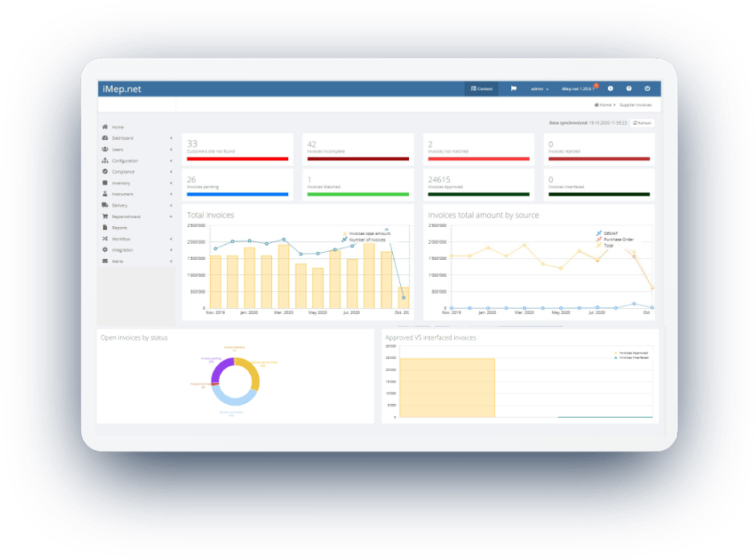Viewport: 756px width, 560px height.
Task: Click the Supplier Invoices breadcrumb
Action: pyautogui.click(x=635, y=105)
